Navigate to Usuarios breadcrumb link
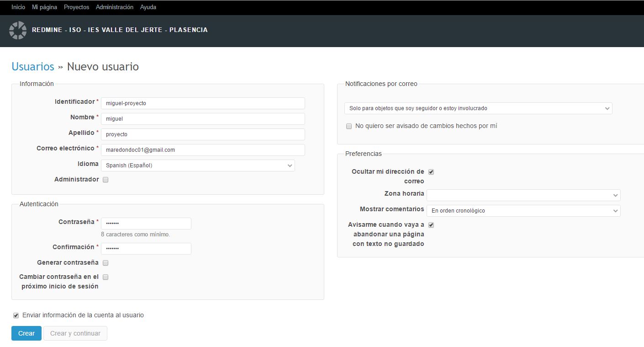Viewport: 644px width, 347px height. click(33, 67)
